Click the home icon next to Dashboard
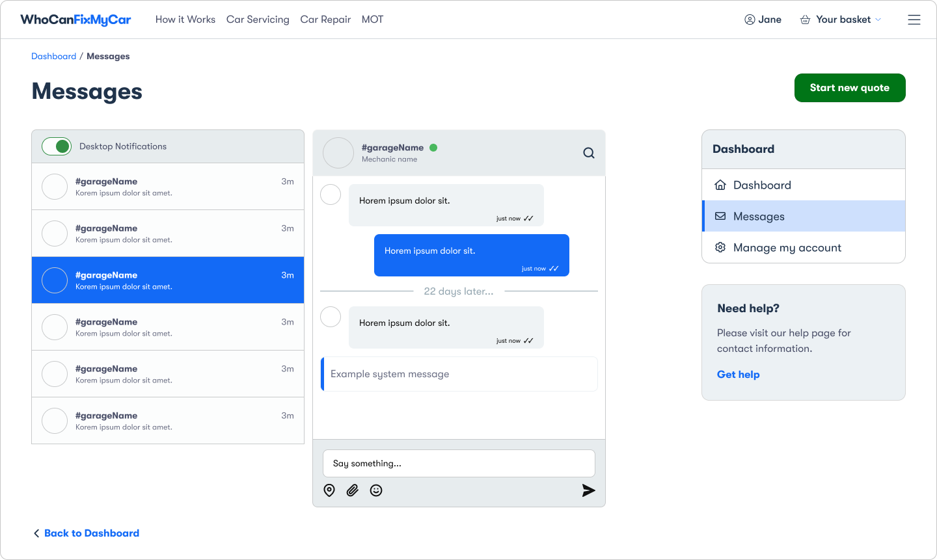The height and width of the screenshot is (560, 937). pyautogui.click(x=720, y=185)
